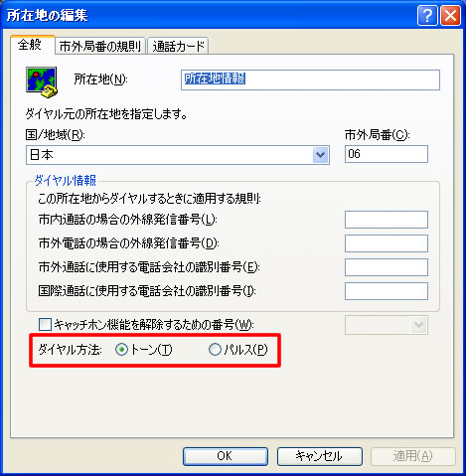Click the 国際通話 carrier code field
This screenshot has width=466, height=476.
(387, 291)
